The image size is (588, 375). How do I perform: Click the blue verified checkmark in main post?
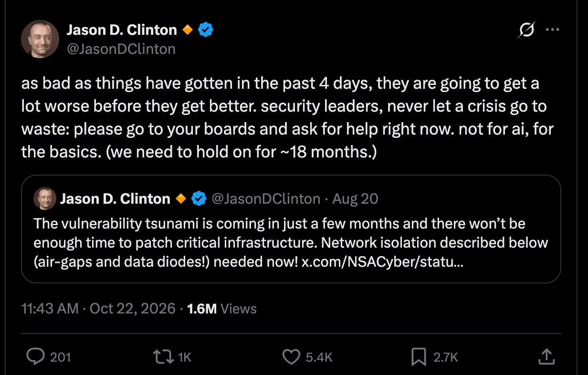pos(205,30)
